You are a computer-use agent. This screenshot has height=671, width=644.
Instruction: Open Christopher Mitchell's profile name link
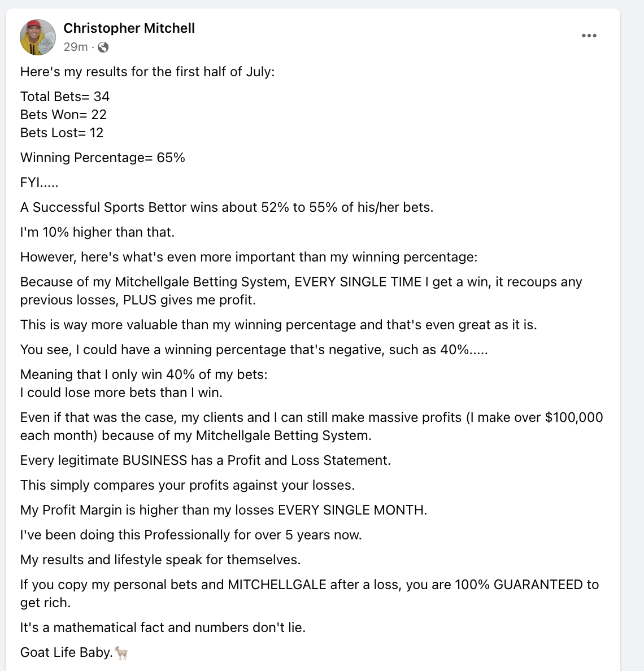pos(129,28)
